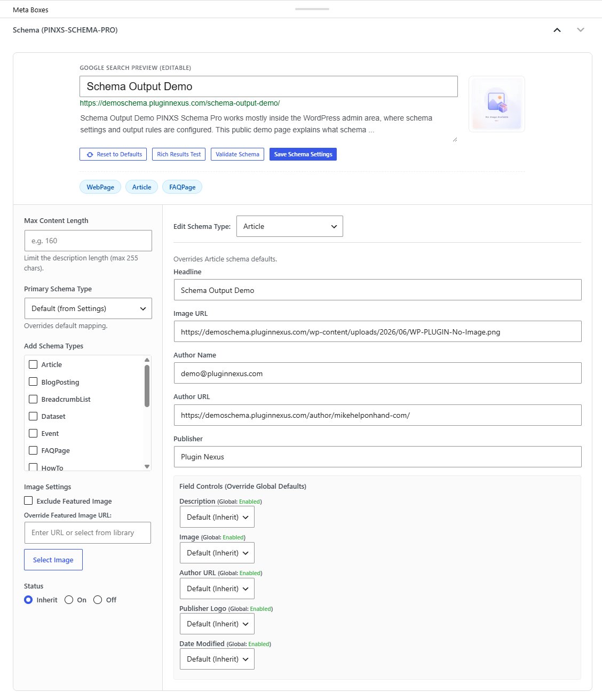Click the Reset to Defaults button
This screenshot has width=602, height=700.
coord(114,154)
